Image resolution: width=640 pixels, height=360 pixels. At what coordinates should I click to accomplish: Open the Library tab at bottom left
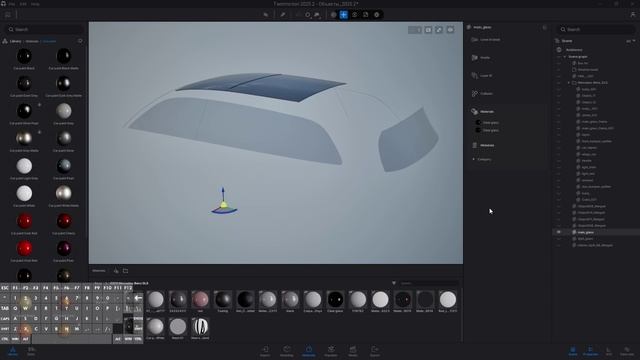click(x=13, y=351)
